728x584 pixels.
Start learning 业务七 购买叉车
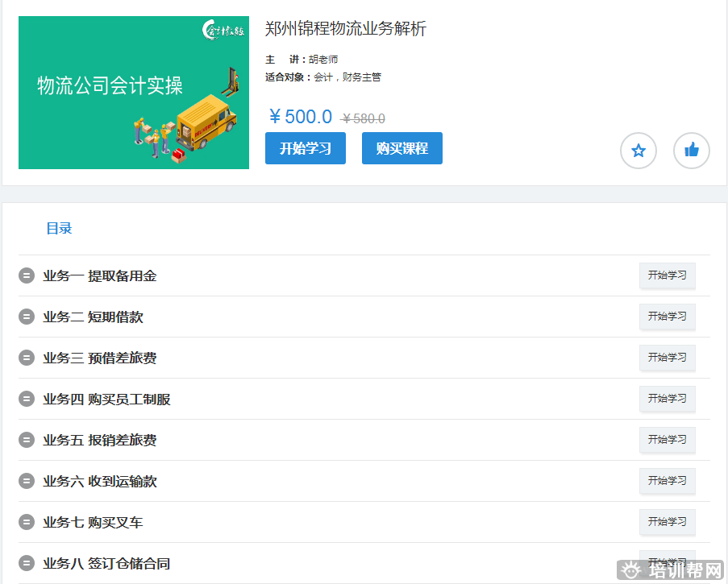(x=668, y=522)
